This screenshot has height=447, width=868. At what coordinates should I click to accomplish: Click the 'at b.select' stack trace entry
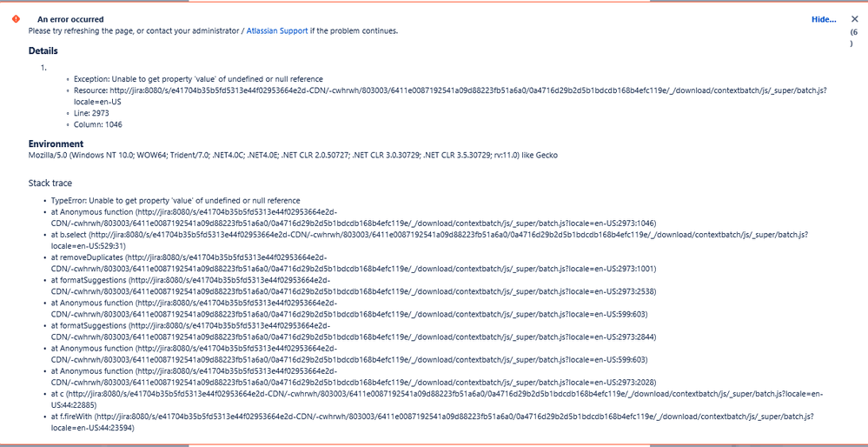[x=429, y=240]
